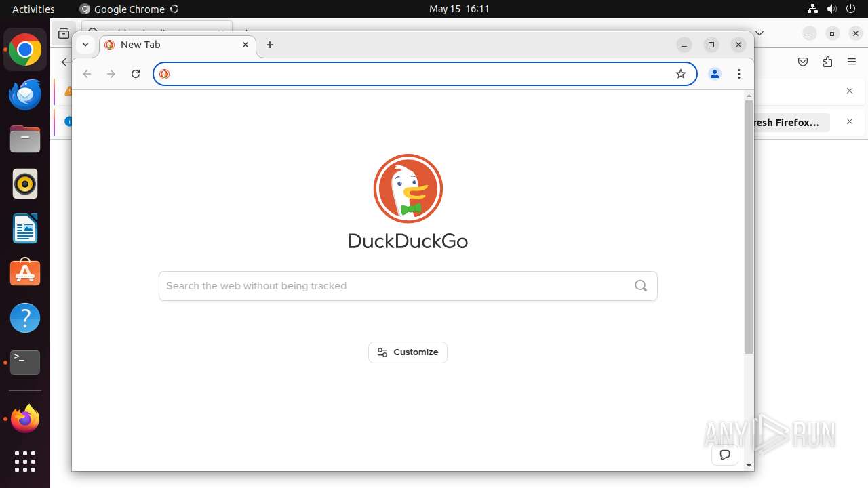Open Activities overview
This screenshot has height=488, width=868.
pyautogui.click(x=33, y=9)
